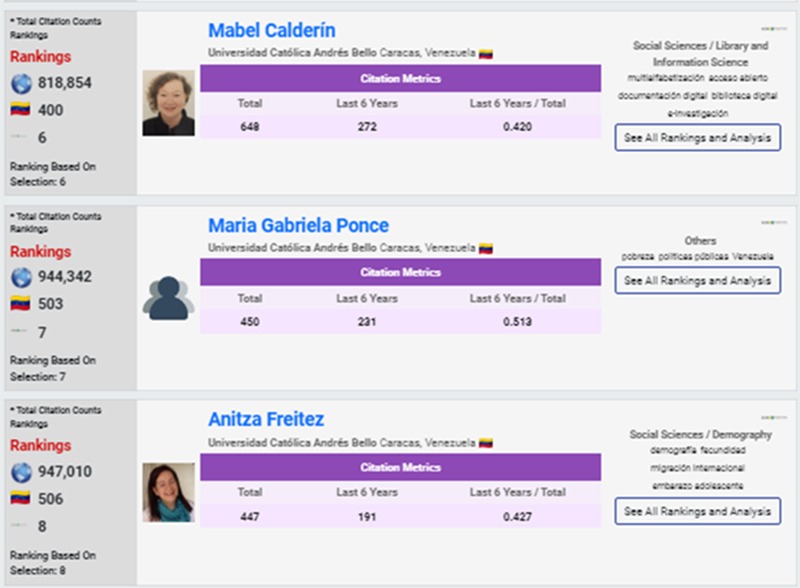Click the globe icon beside 944,342
Image resolution: width=800 pixels, height=588 pixels.
pyautogui.click(x=20, y=277)
